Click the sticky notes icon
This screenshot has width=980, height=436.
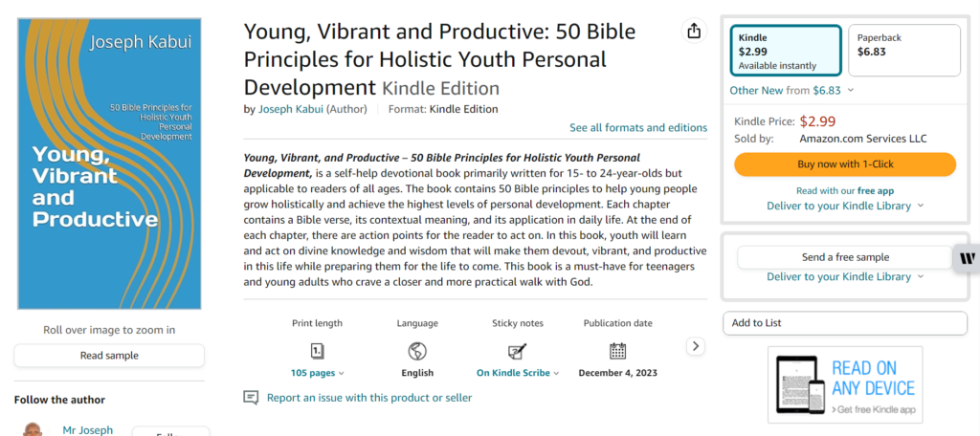[518, 351]
